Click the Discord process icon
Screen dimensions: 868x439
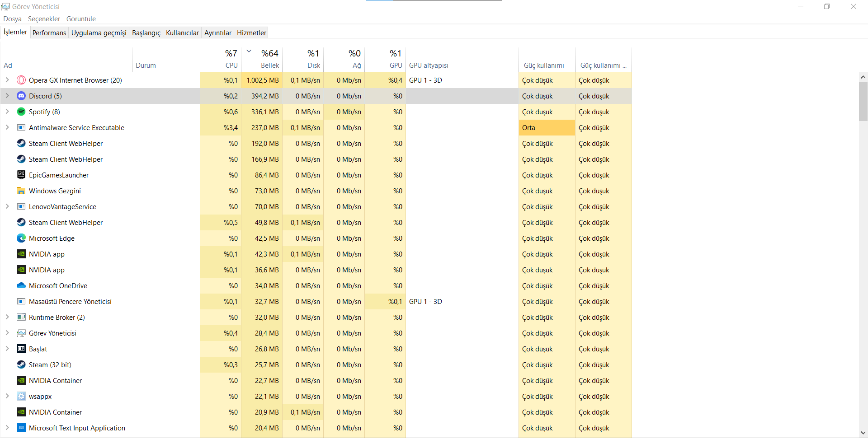coord(21,96)
